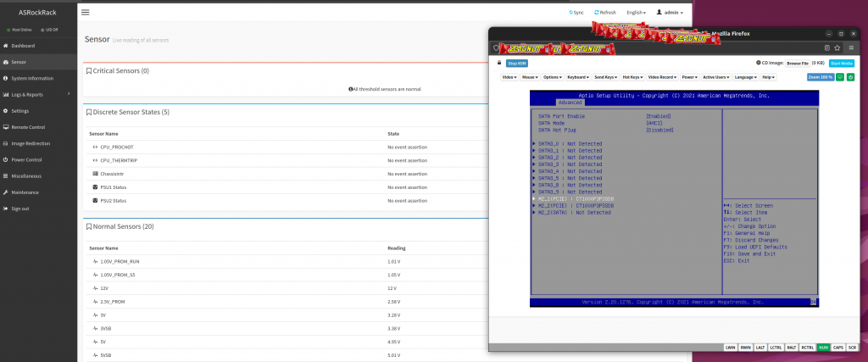Screen dimensions: 868x362
Task: Click the PSU1 Status sensor icon
Action: [x=95, y=187]
